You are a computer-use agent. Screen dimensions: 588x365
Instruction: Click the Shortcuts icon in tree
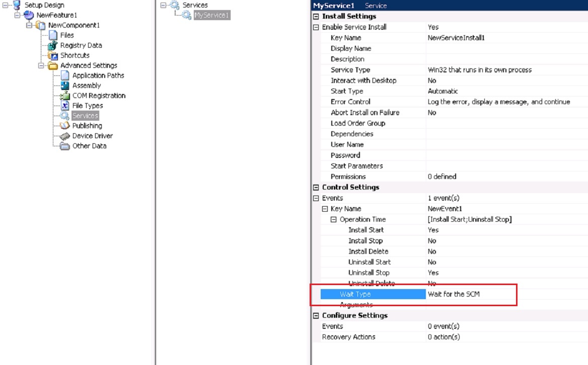(x=52, y=55)
